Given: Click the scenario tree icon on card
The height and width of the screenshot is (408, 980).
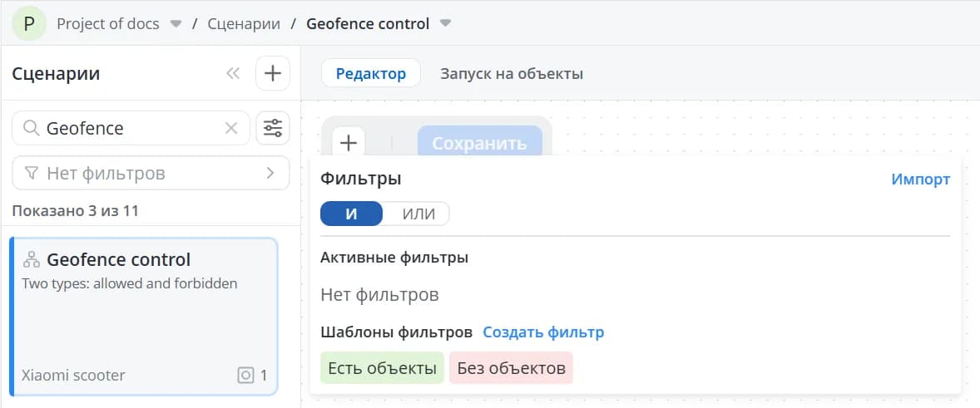Looking at the screenshot, I should 32,259.
